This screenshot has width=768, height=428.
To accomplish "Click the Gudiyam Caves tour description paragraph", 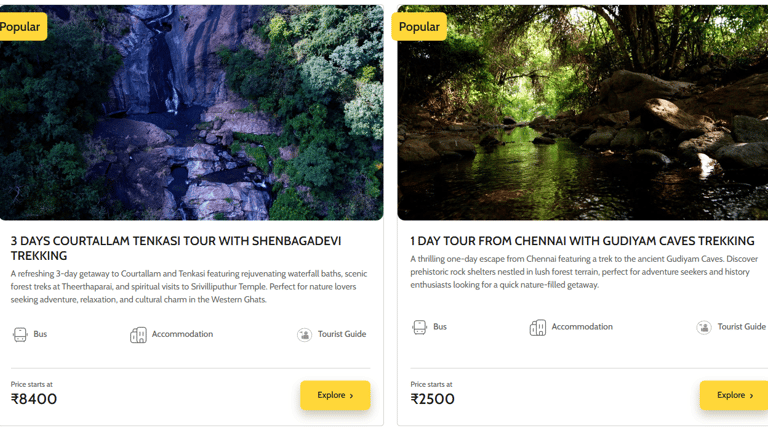I will 584,272.
